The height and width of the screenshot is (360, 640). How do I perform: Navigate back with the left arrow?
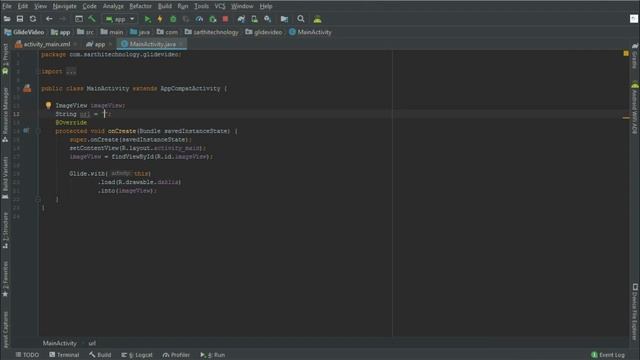coord(49,19)
